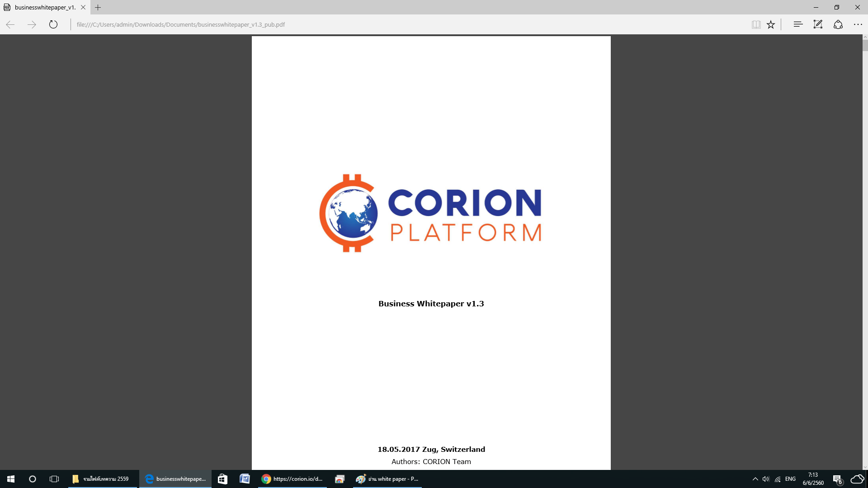Screen dimensions: 868x488
Task: Change ENG input language
Action: point(790,479)
